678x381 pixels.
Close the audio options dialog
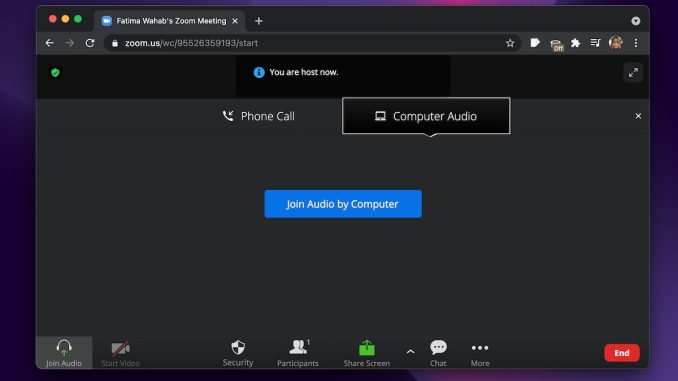click(638, 116)
